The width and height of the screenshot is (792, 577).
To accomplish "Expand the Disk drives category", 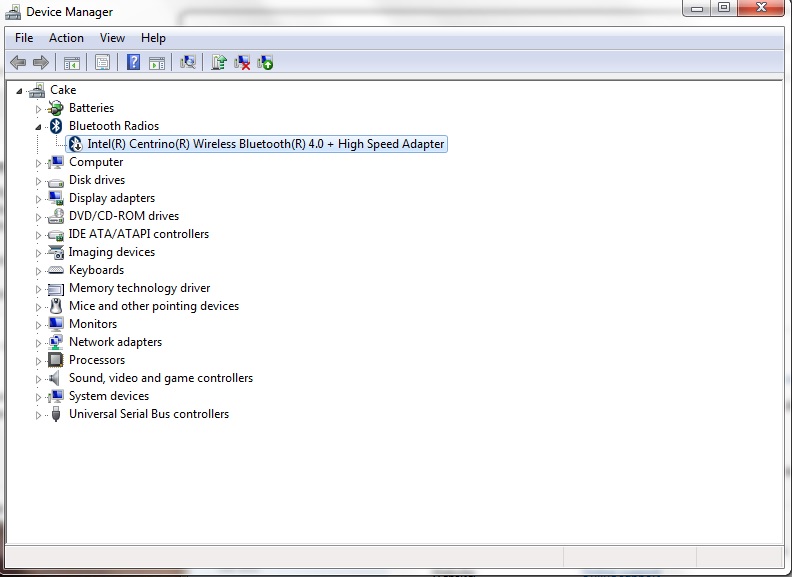I will [38, 181].
